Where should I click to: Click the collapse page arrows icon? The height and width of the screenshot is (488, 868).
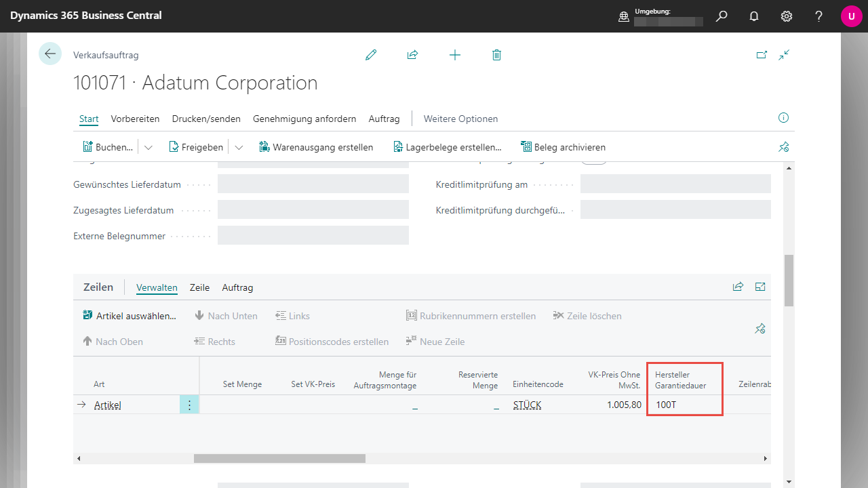[785, 55]
